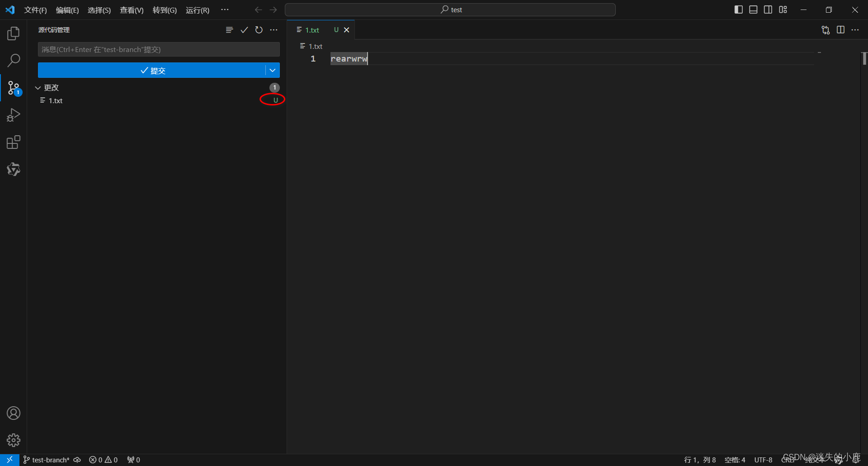Image resolution: width=868 pixels, height=466 pixels.
Task: Click view as tree/list icon in source control header
Action: coord(229,30)
